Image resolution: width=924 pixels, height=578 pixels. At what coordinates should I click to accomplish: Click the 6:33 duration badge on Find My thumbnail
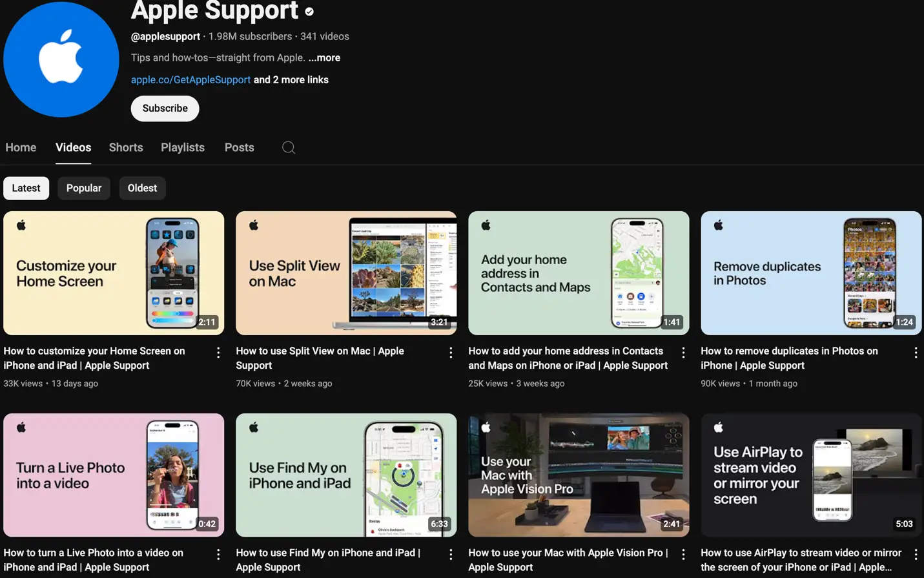tap(439, 524)
